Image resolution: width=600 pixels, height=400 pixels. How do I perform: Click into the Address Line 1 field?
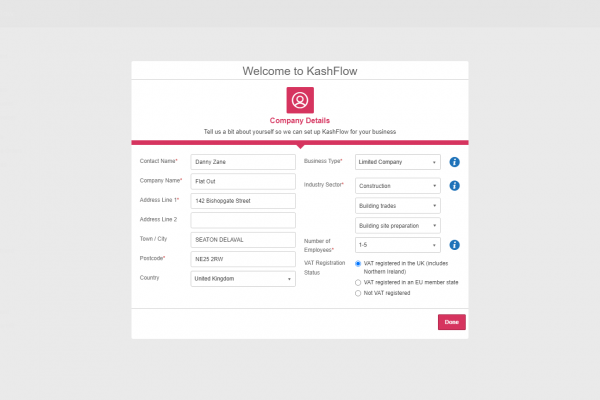(x=243, y=201)
